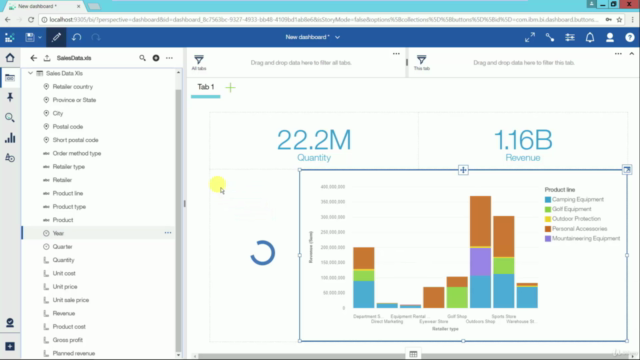
Task: Select City field
Action: coord(58,113)
